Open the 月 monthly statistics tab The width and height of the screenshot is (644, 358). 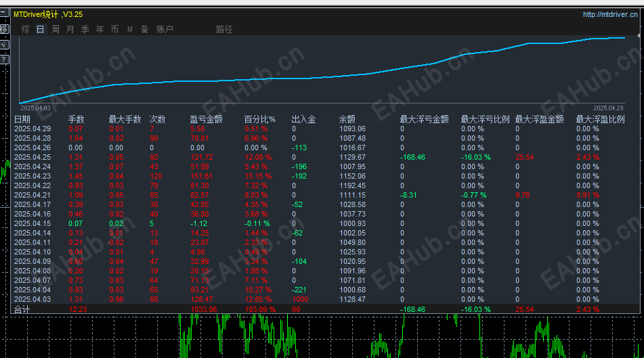pos(70,29)
